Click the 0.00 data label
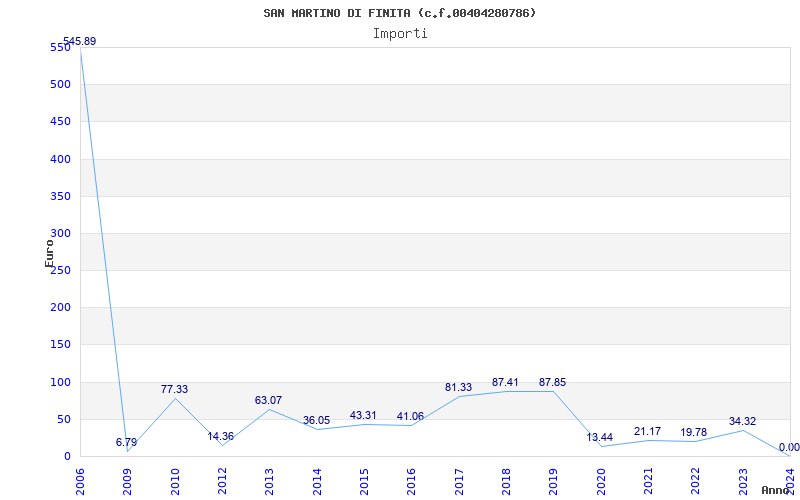This screenshot has width=800, height=500. point(788,447)
